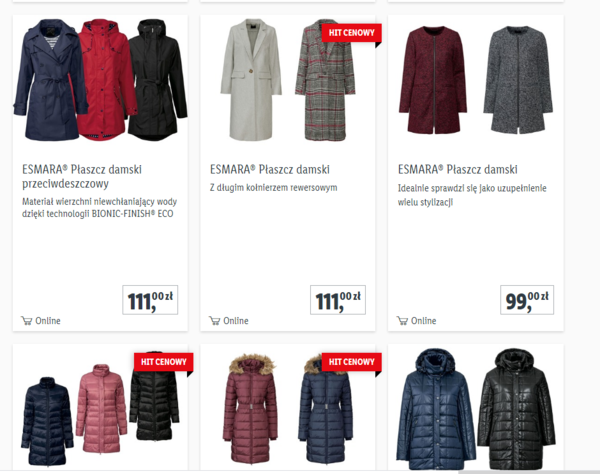The height and width of the screenshot is (474, 600).
Task: Select the burgundy fur-hood puffer coat image
Action: click(251, 409)
